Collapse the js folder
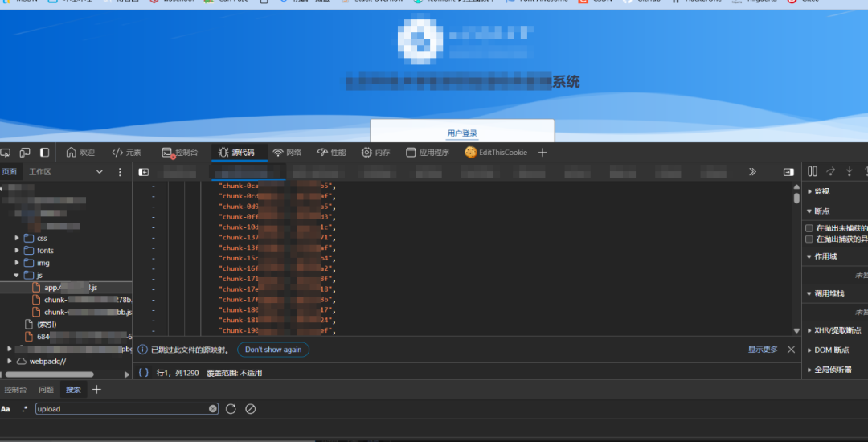The width and height of the screenshot is (868, 442). (x=17, y=275)
